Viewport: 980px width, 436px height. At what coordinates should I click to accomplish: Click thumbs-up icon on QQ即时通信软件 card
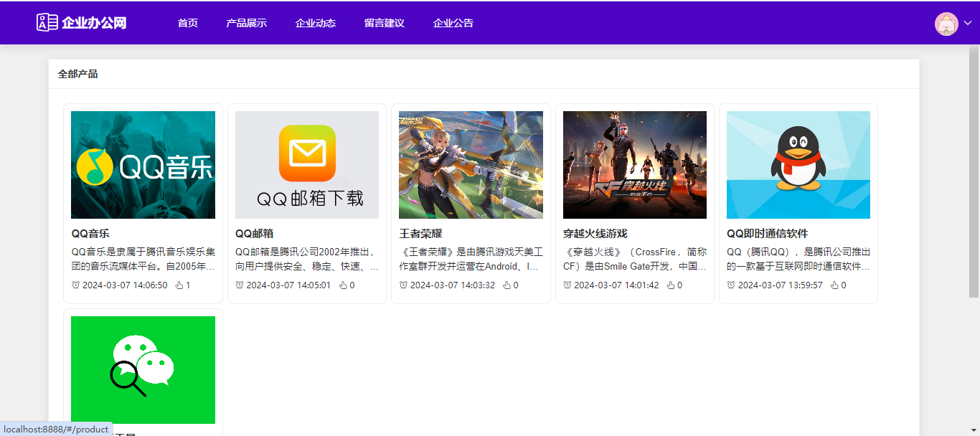[x=834, y=285]
